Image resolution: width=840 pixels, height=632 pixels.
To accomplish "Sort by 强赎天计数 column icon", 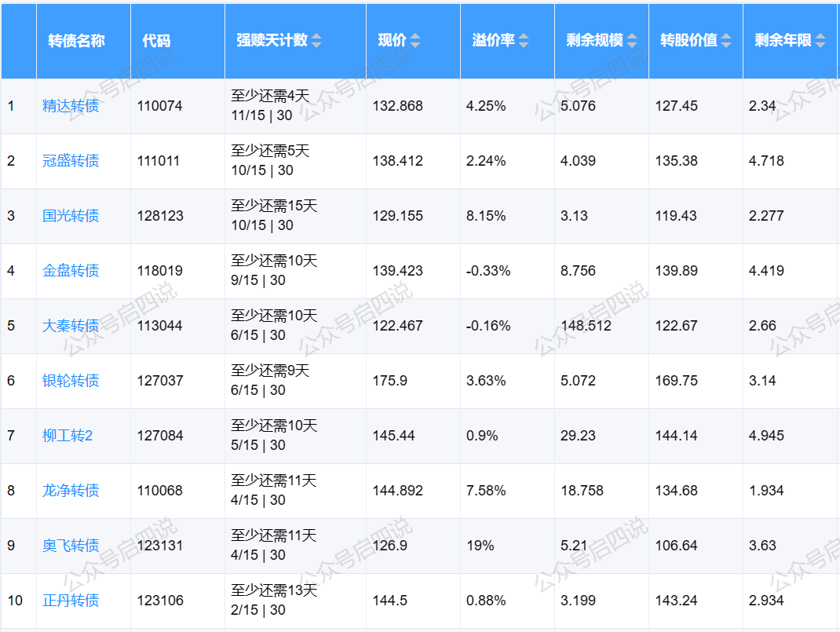I will [x=316, y=41].
